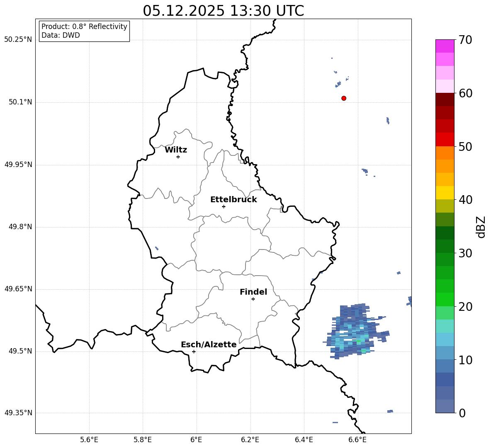Click the colorbar tick label '60'

(x=465, y=93)
